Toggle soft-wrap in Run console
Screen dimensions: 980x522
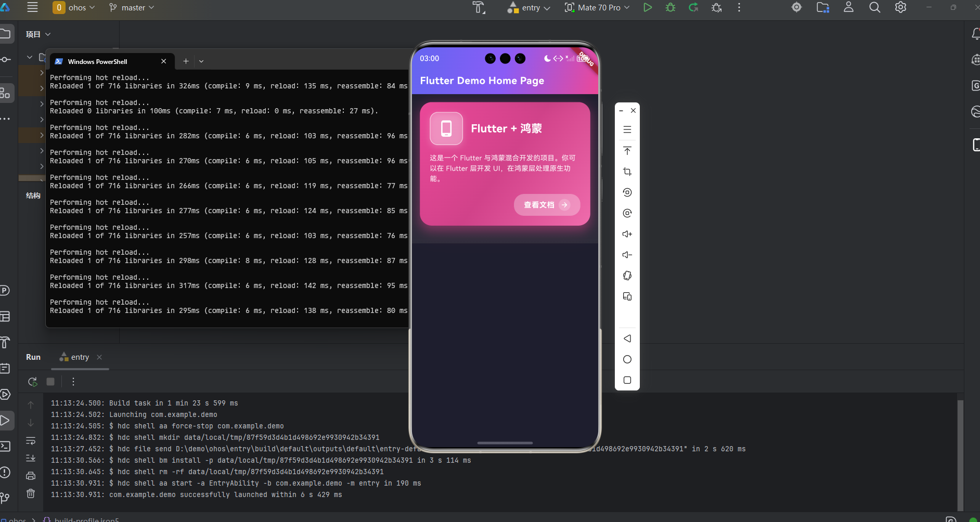[31, 441]
